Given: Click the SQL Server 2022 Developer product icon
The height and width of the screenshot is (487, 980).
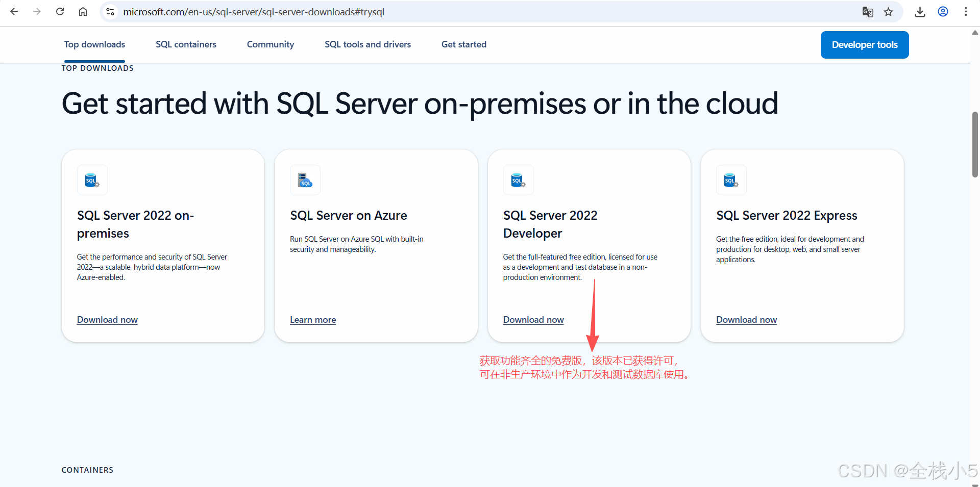Looking at the screenshot, I should (518, 180).
